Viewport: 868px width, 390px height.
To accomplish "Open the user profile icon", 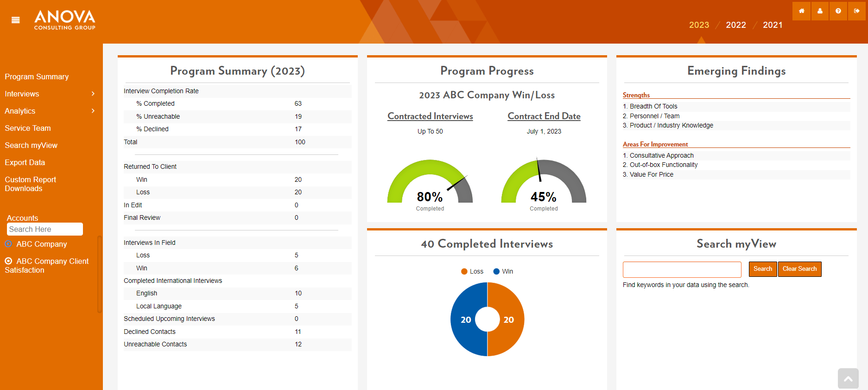I will (x=820, y=11).
